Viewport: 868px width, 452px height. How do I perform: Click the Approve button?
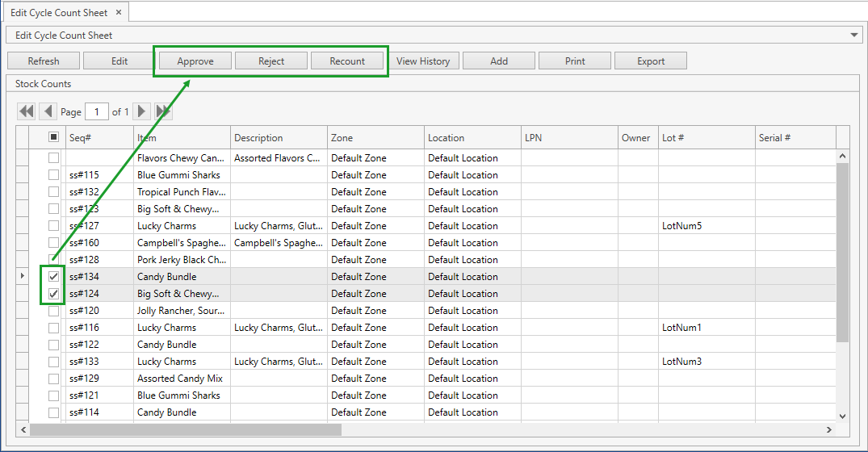click(195, 61)
